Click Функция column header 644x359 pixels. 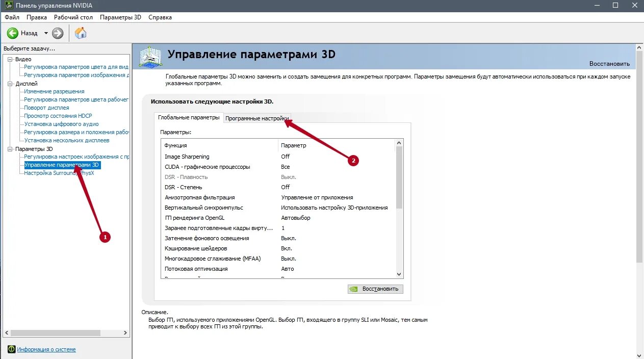click(x=219, y=145)
